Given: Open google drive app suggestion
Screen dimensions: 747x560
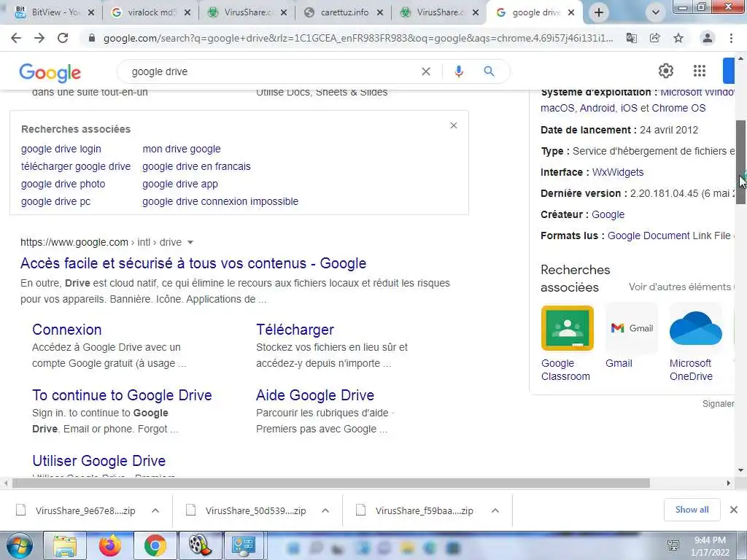Looking at the screenshot, I should (x=180, y=184).
